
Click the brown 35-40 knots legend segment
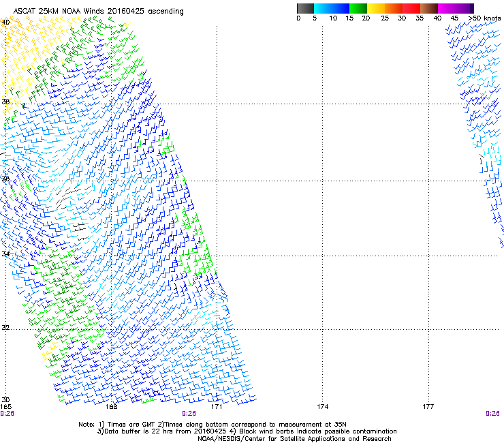click(x=429, y=8)
